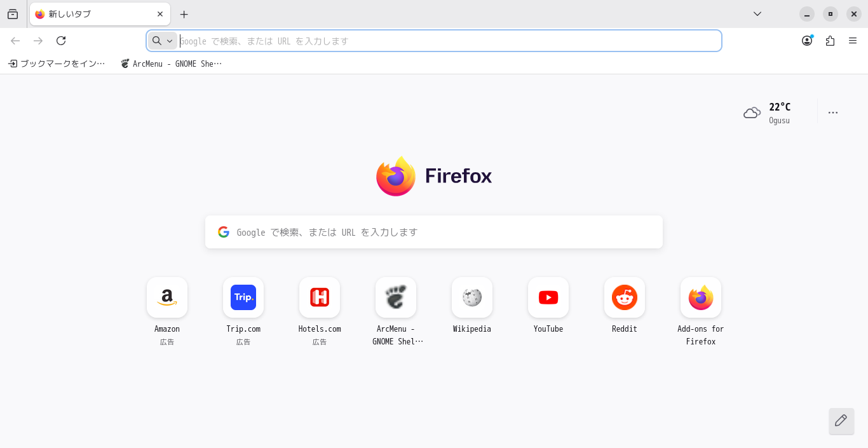The width and height of the screenshot is (868, 448).
Task: Click the Reddit label text
Action: coord(625,329)
